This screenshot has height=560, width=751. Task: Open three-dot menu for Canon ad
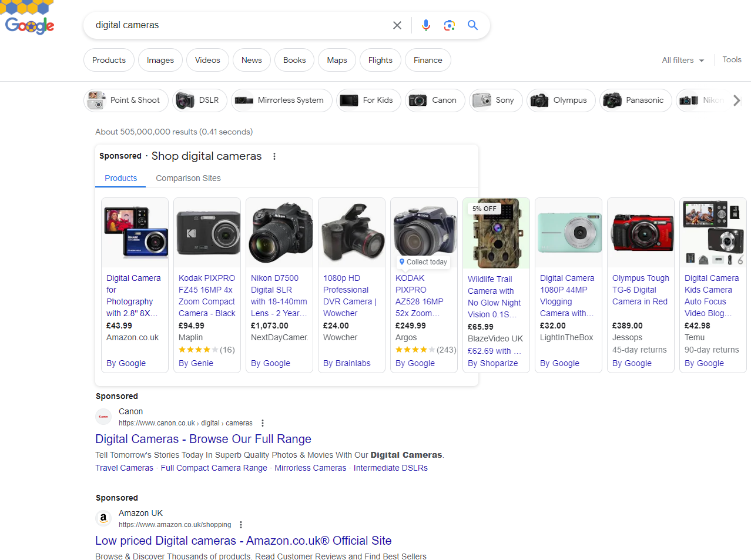point(263,423)
